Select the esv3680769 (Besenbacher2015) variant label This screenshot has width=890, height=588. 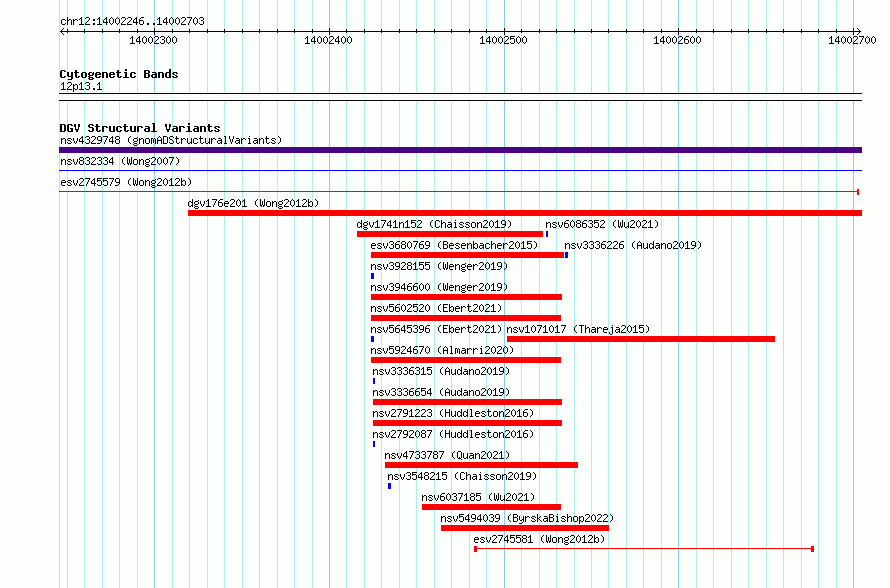coord(454,245)
